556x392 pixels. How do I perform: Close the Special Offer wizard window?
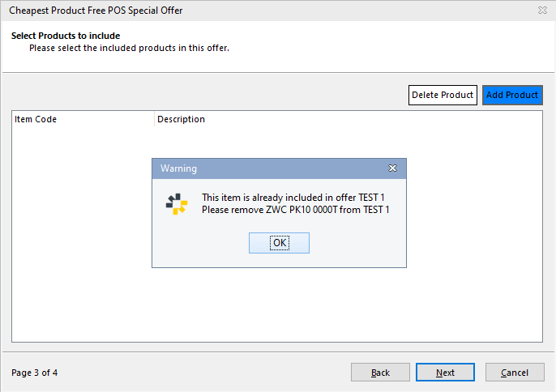pos(541,11)
